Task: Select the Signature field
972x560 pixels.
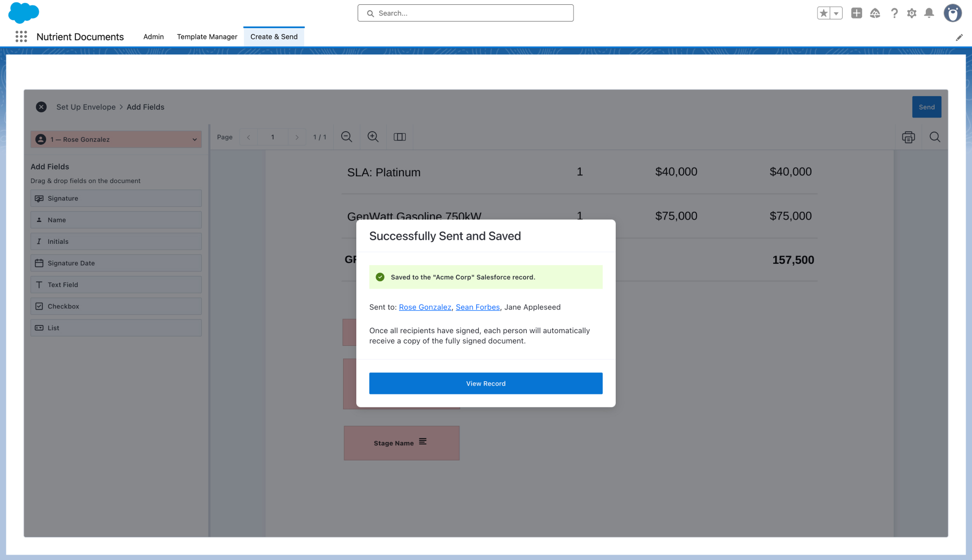Action: click(116, 198)
